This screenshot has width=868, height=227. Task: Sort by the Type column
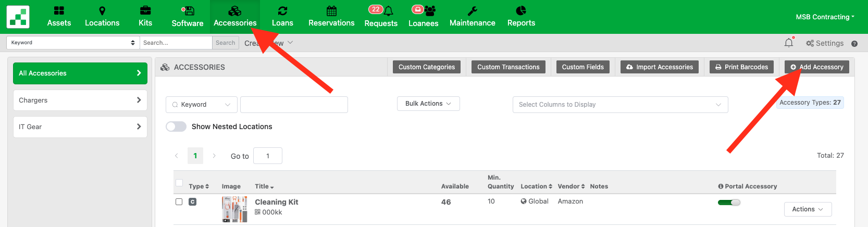(x=199, y=186)
